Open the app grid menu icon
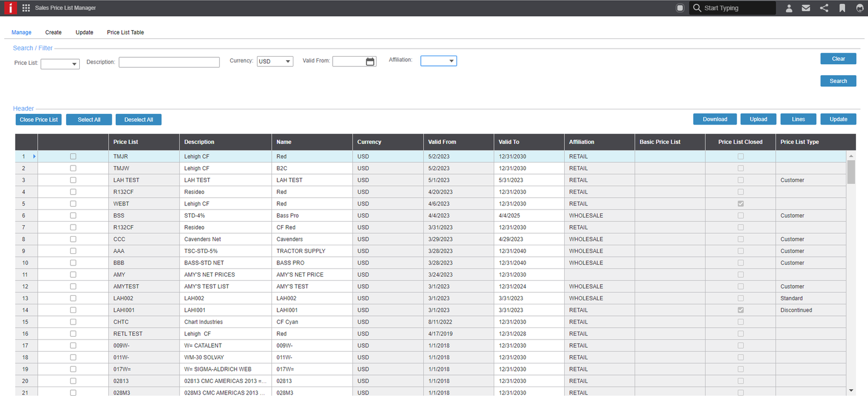 26,8
